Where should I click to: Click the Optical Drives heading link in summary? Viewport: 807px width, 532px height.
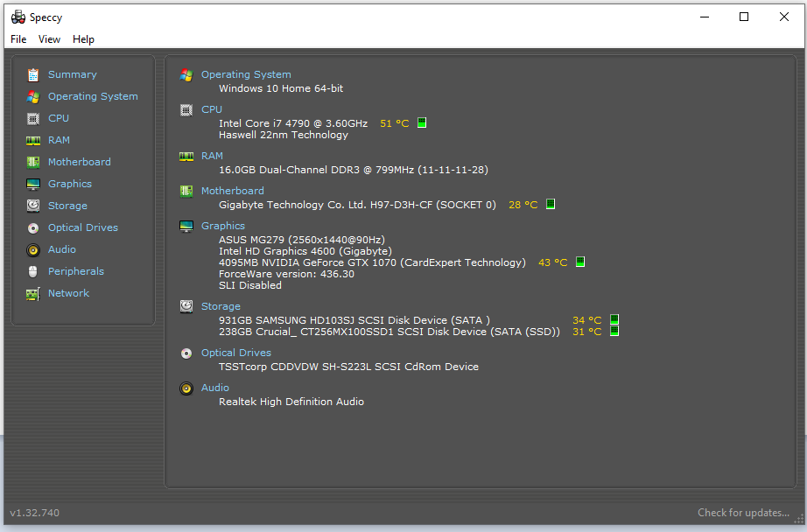tap(236, 353)
